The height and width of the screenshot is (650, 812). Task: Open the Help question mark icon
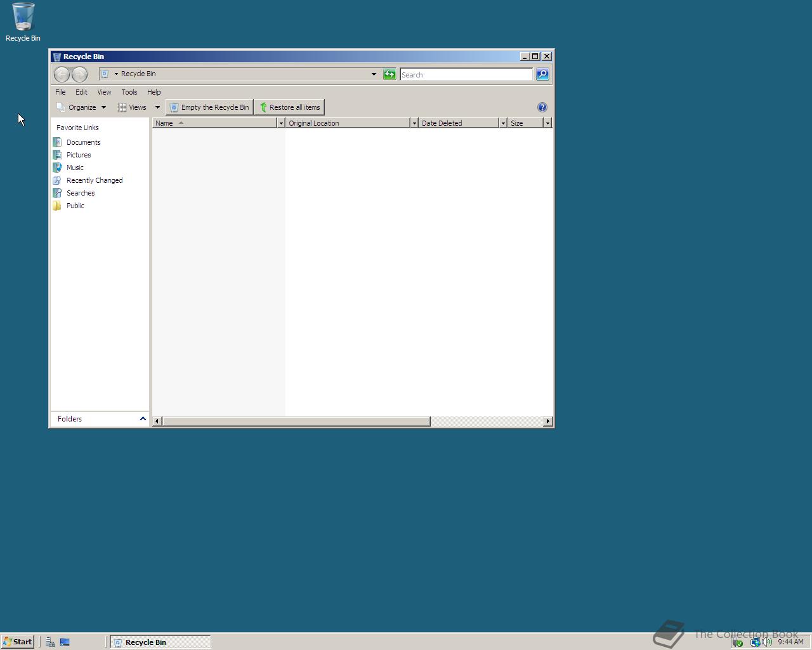coord(542,107)
